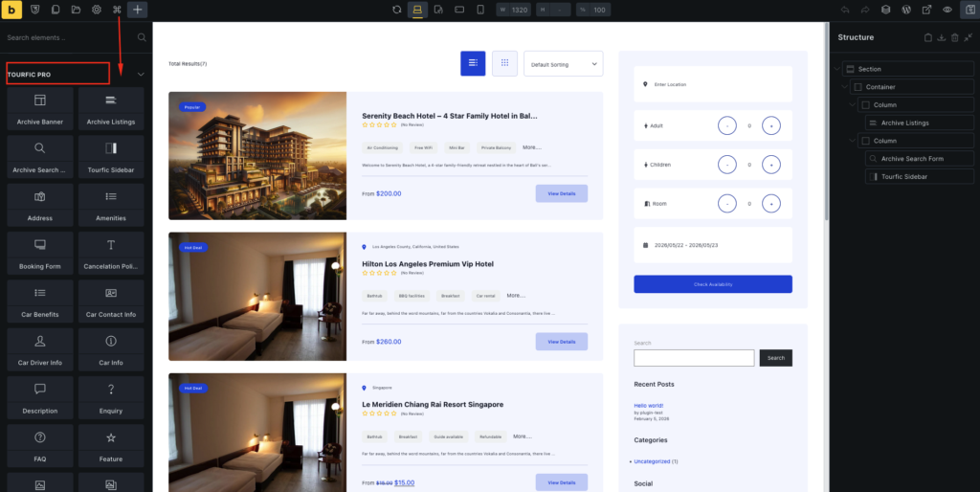Screen dimensions: 980x492
Task: Open the CSS shield icon in toolbar
Action: pyautogui.click(x=35, y=10)
